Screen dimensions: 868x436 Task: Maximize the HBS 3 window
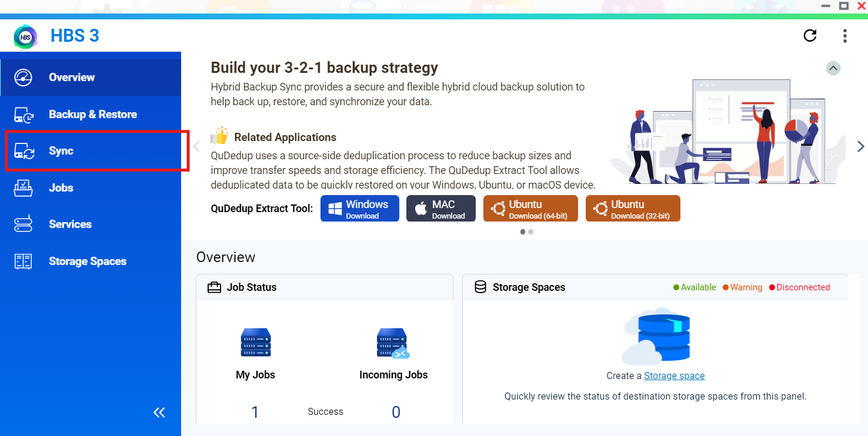pyautogui.click(x=844, y=5)
